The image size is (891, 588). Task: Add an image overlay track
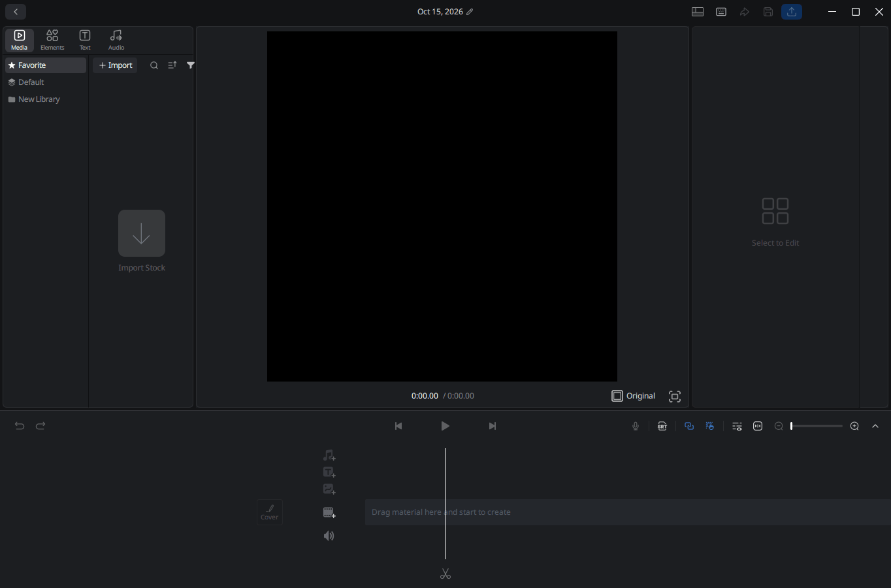point(329,489)
